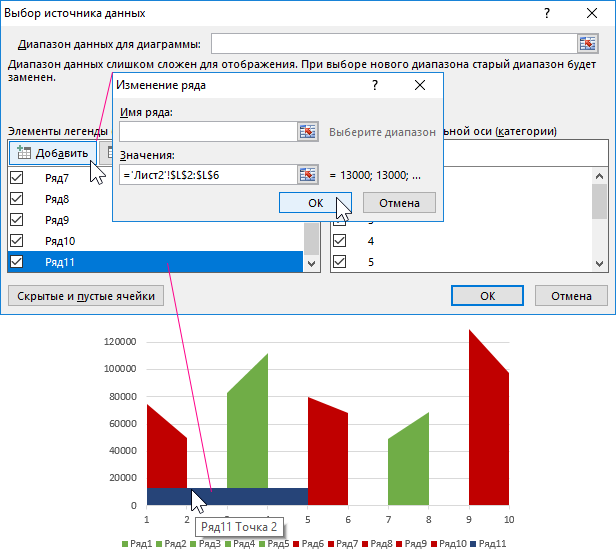Screen dimensions: 616x553
Task: Toggle the Ряд9 checkbox
Action: pos(16,220)
